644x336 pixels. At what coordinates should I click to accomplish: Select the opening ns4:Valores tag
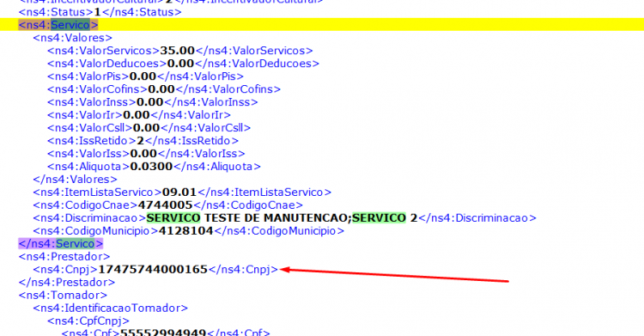point(73,38)
